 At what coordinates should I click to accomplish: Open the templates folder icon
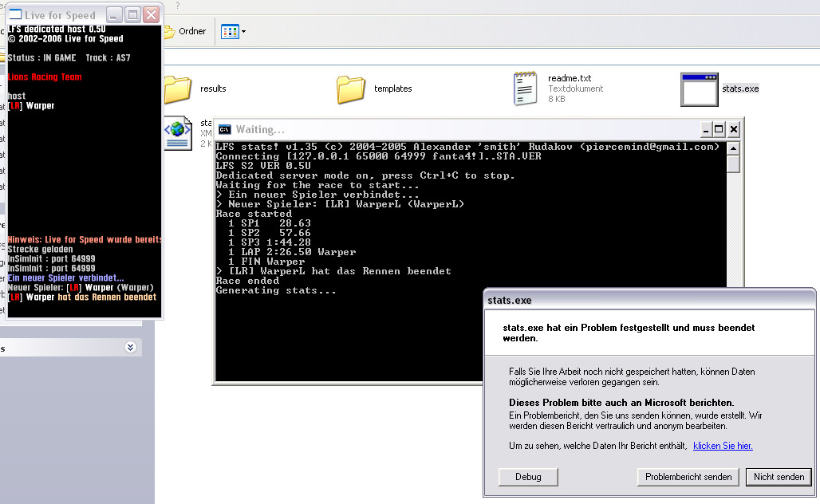tap(350, 89)
